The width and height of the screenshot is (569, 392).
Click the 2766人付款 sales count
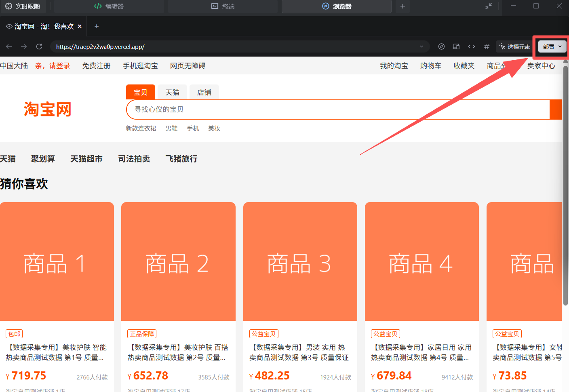coord(92,377)
